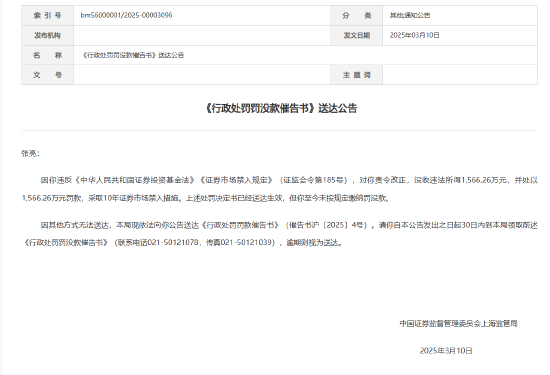The width and height of the screenshot is (550, 375).
Task: Click the line with phone 021-50121078
Action: tap(182, 243)
